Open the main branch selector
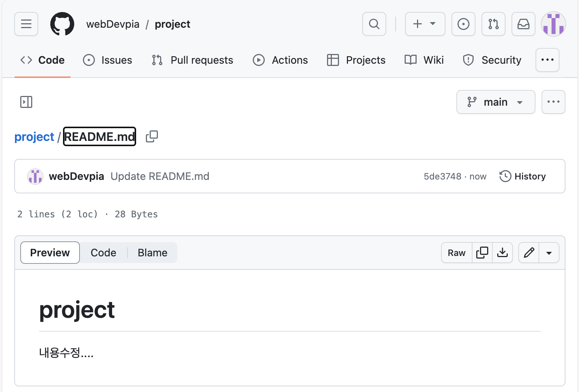Screen dimensions: 579x392 coord(495,102)
